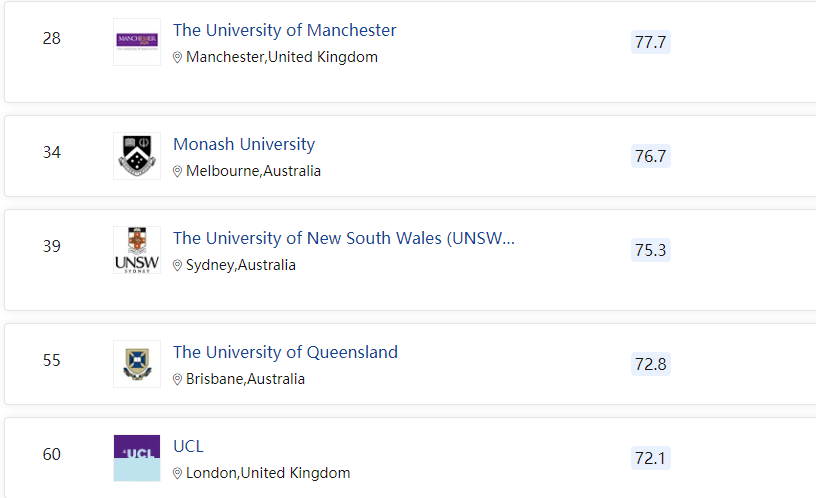This screenshot has width=816, height=498.
Task: Click the Monash University crest logo
Action: coord(137,156)
